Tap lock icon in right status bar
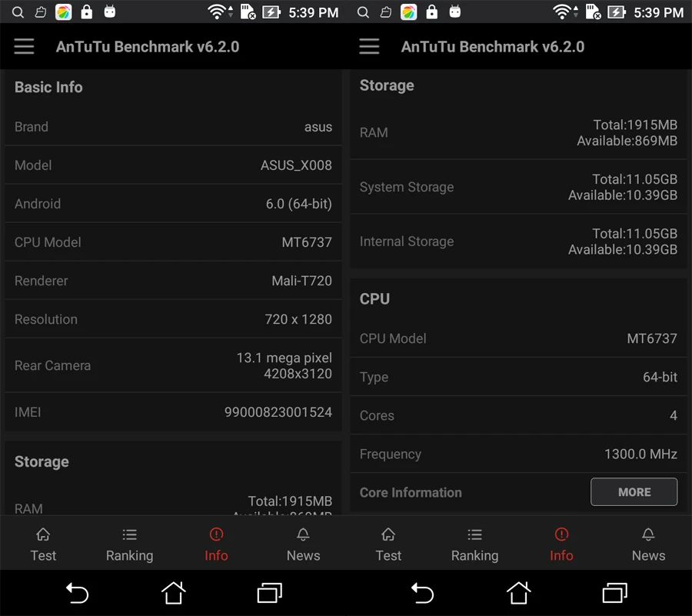This screenshot has width=692, height=616. (x=432, y=12)
